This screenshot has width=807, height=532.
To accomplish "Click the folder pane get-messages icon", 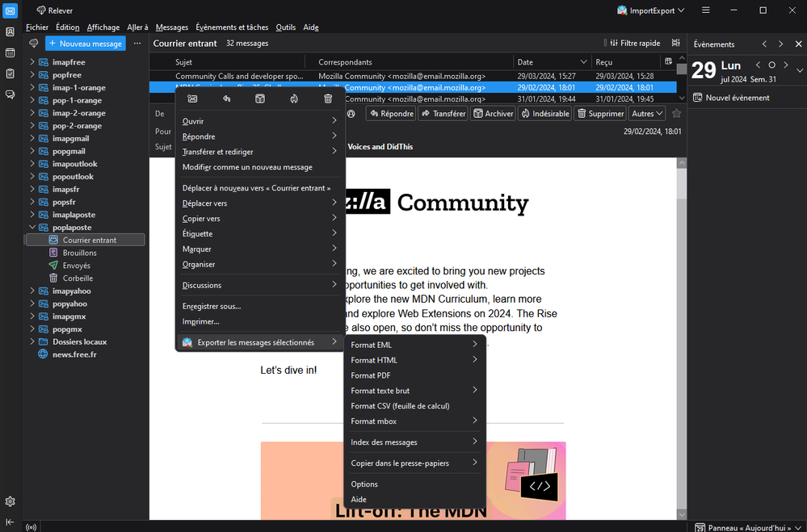I will (x=34, y=44).
